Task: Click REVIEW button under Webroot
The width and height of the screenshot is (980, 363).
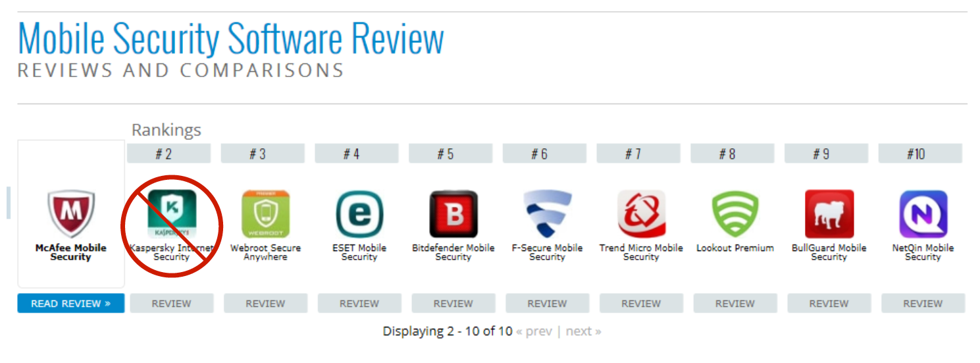Action: click(x=265, y=304)
